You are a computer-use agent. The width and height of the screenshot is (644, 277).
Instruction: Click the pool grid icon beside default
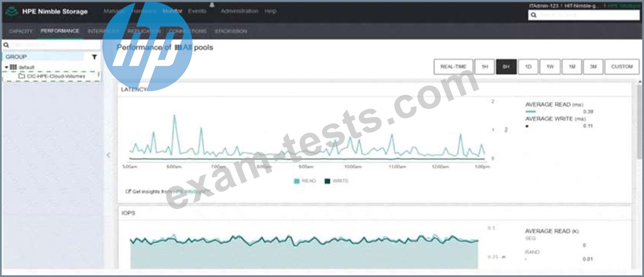click(x=14, y=67)
